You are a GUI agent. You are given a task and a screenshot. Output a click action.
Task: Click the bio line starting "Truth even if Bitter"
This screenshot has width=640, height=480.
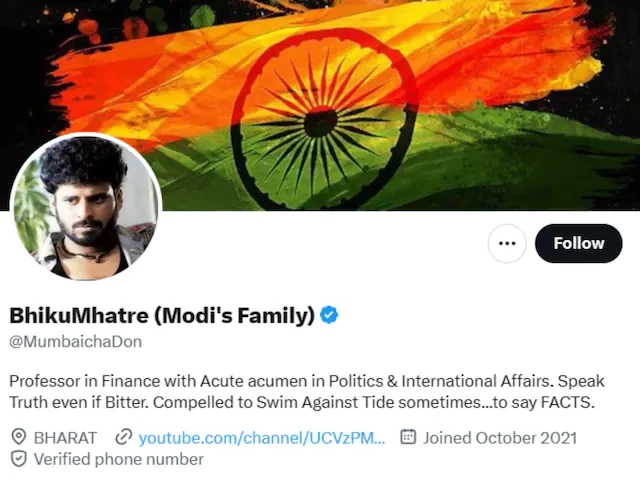[x=301, y=403]
